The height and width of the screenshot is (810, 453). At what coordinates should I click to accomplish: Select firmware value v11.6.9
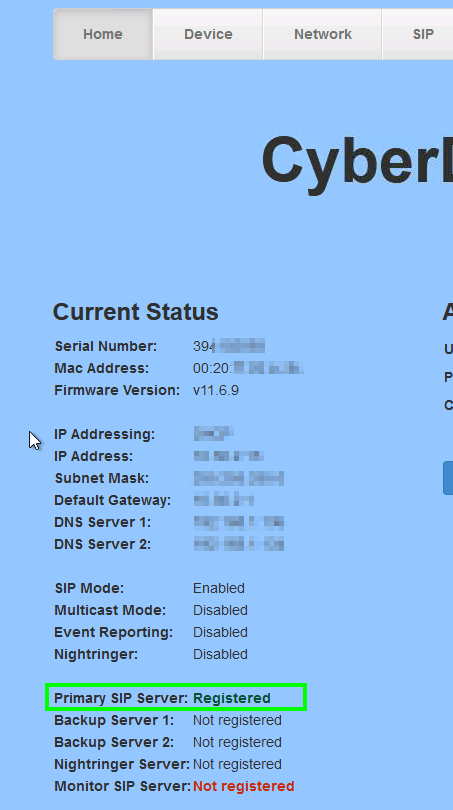[216, 390]
